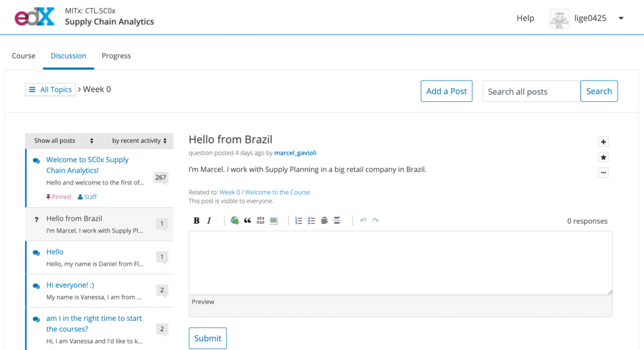The image size is (644, 350).
Task: Follow this post with the star button
Action: coord(604,157)
